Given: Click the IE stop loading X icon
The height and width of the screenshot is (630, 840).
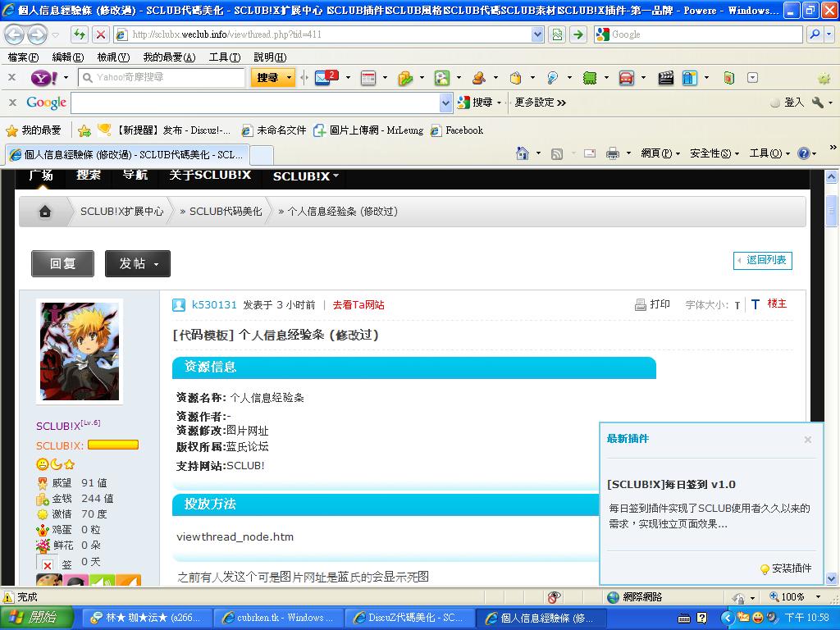Looking at the screenshot, I should (x=100, y=34).
